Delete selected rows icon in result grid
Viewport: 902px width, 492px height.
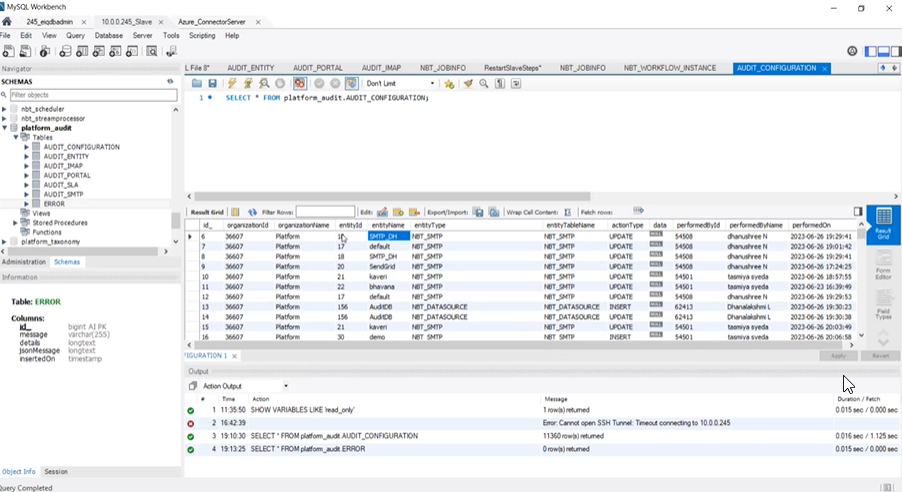click(x=414, y=212)
